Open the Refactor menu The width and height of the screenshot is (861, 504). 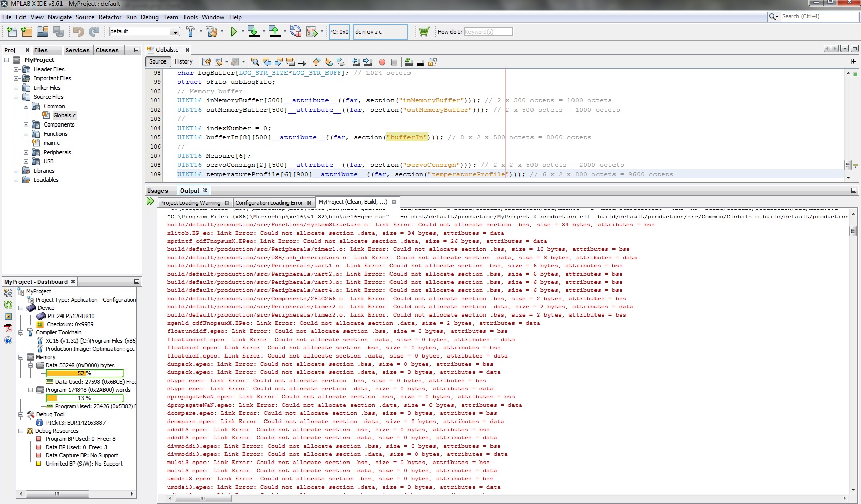110,17
